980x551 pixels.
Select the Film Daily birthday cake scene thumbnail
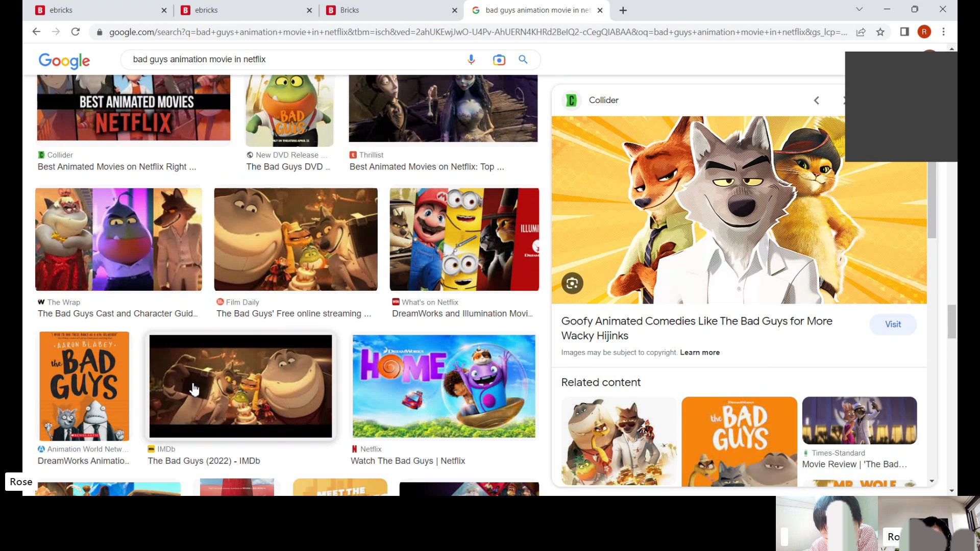pos(296,239)
